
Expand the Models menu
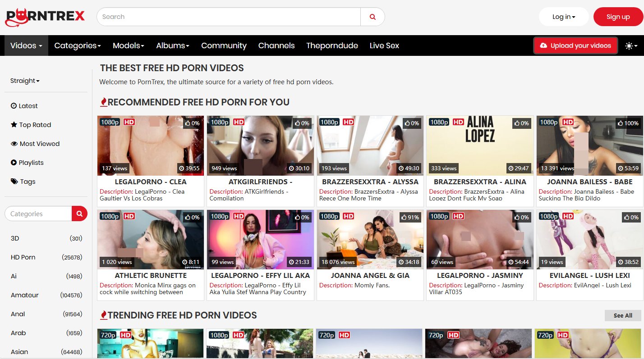(129, 45)
